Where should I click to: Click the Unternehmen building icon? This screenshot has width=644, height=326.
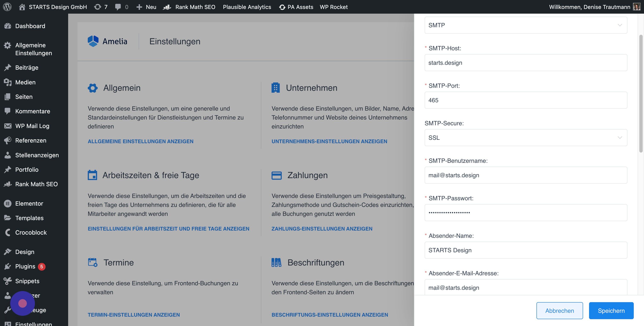click(x=276, y=88)
